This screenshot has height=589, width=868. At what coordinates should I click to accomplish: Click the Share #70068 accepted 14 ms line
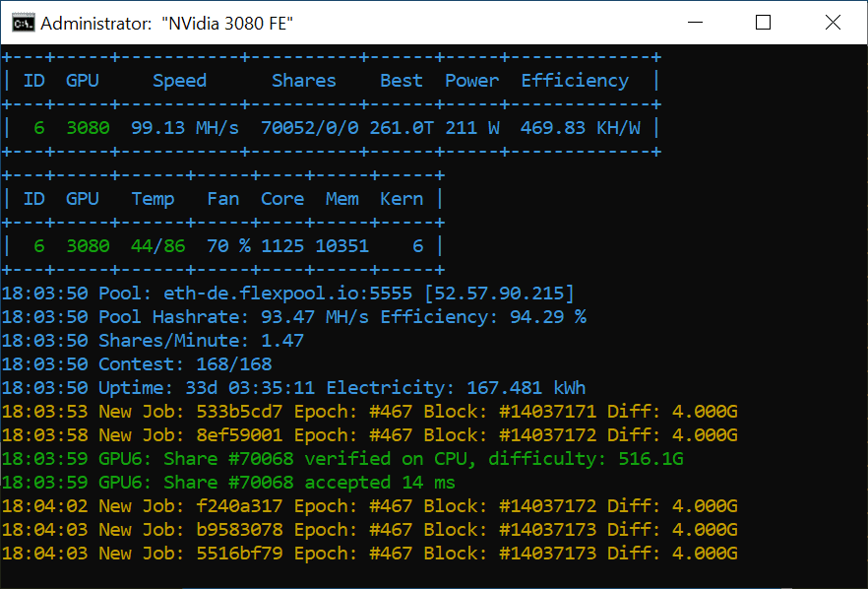[x=228, y=483]
